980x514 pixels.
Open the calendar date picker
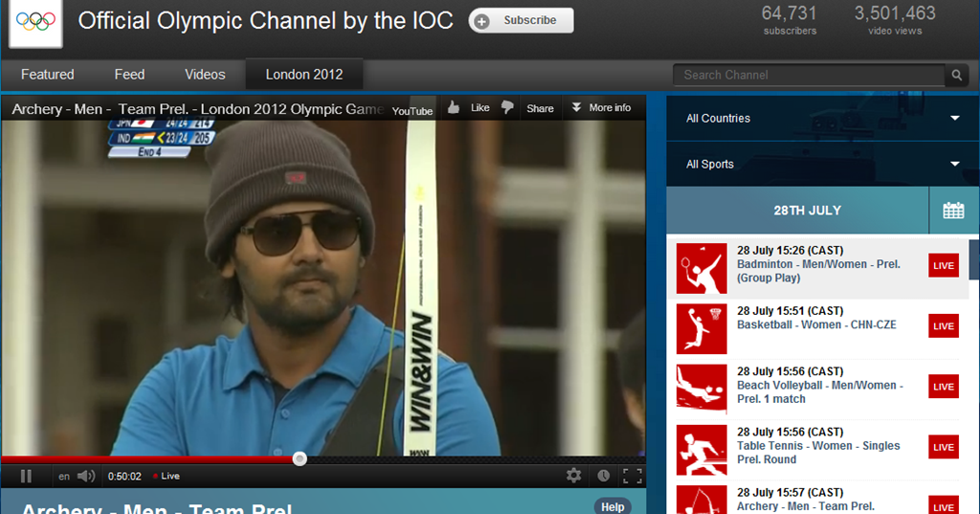click(x=953, y=211)
